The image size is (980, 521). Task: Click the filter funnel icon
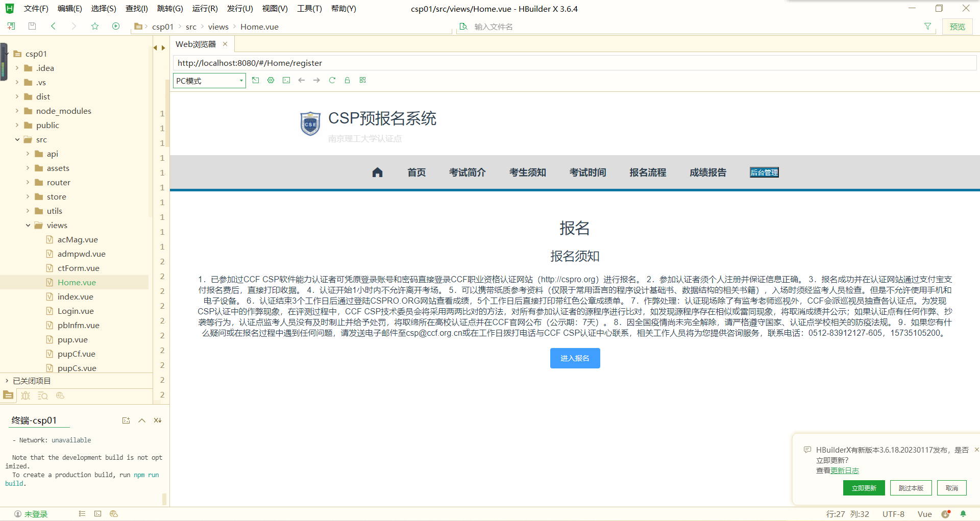(x=927, y=27)
